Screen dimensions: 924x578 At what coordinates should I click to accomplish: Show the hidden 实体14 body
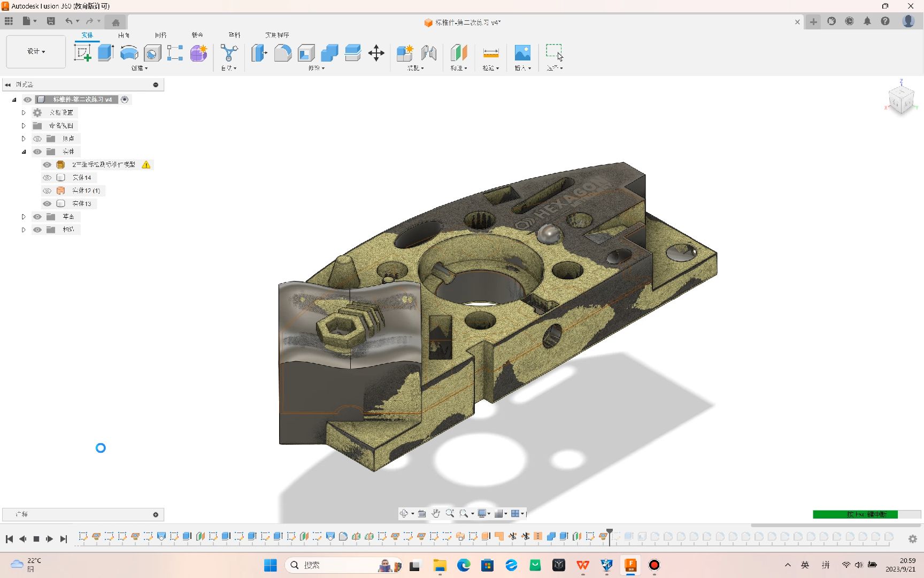point(47,177)
